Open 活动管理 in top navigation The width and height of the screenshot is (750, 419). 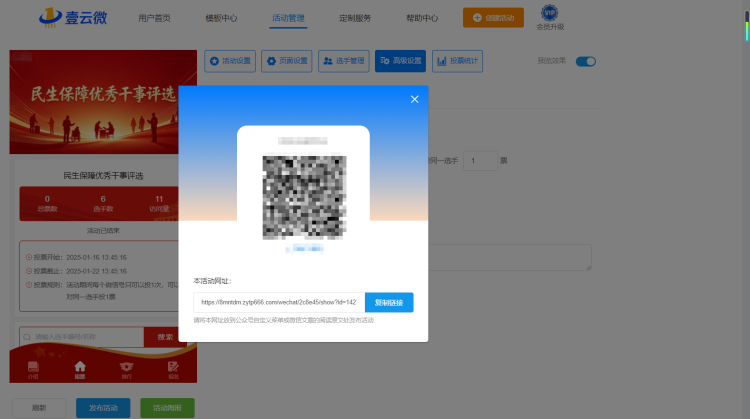pyautogui.click(x=288, y=18)
